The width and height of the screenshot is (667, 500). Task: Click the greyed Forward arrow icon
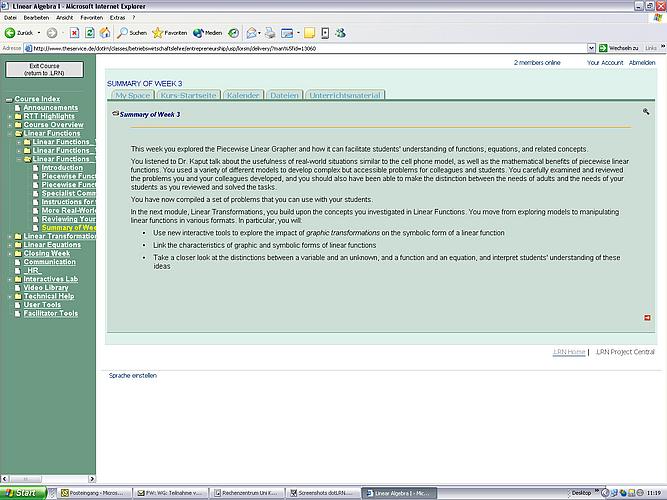pos(52,33)
